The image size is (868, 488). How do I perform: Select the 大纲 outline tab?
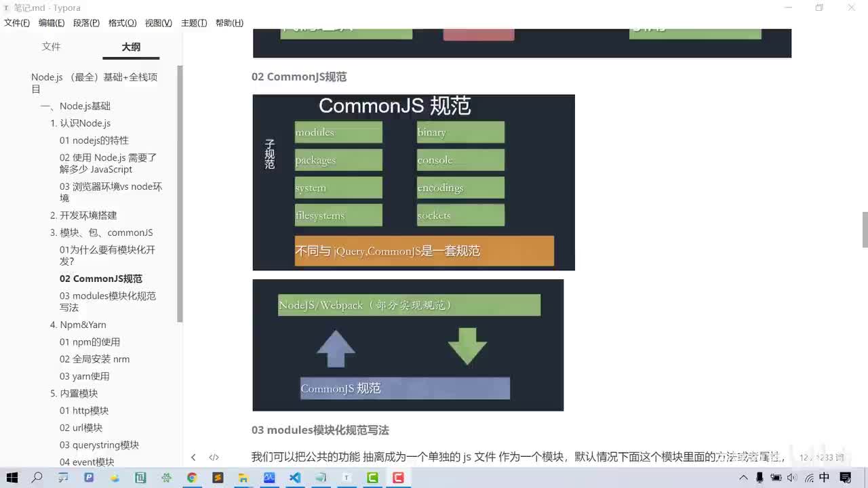point(131,47)
